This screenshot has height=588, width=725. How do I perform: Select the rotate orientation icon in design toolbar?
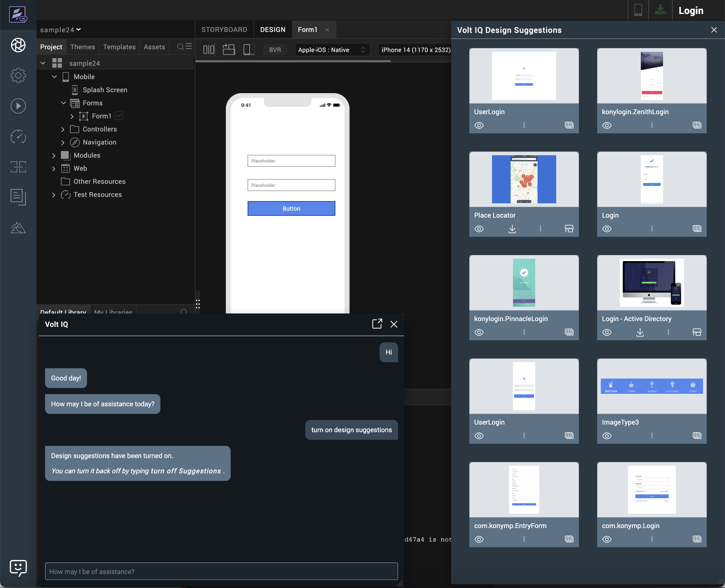(229, 50)
